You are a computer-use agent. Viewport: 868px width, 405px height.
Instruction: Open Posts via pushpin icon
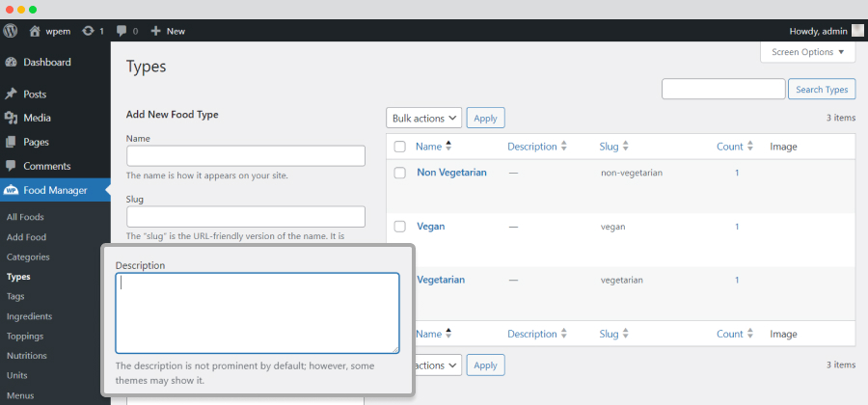click(x=11, y=94)
